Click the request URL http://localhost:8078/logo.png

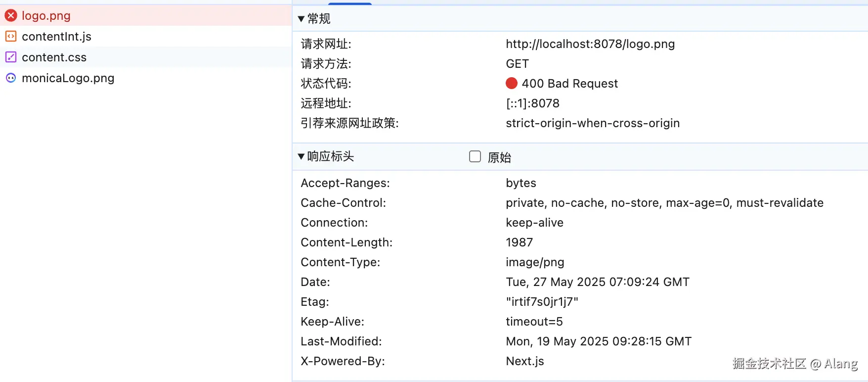coord(590,44)
